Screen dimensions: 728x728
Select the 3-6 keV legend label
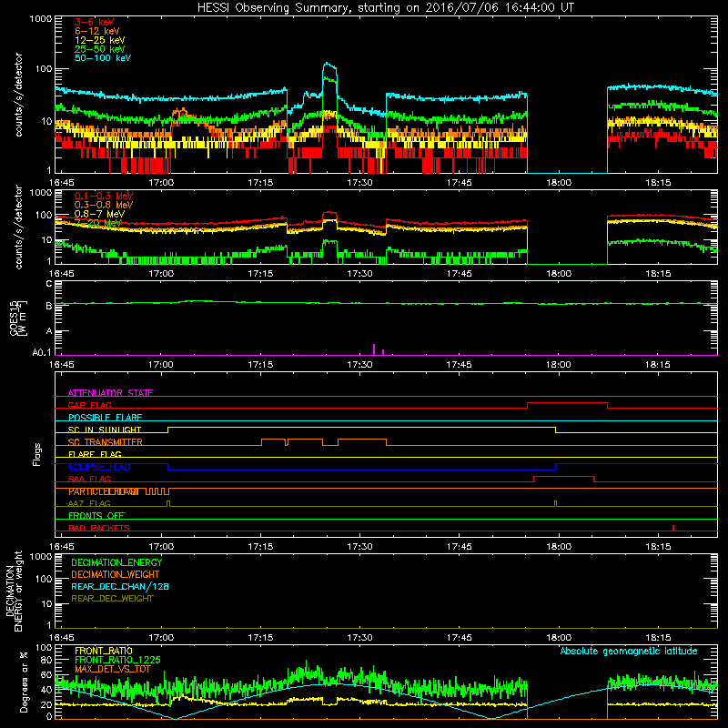pyautogui.click(x=95, y=22)
